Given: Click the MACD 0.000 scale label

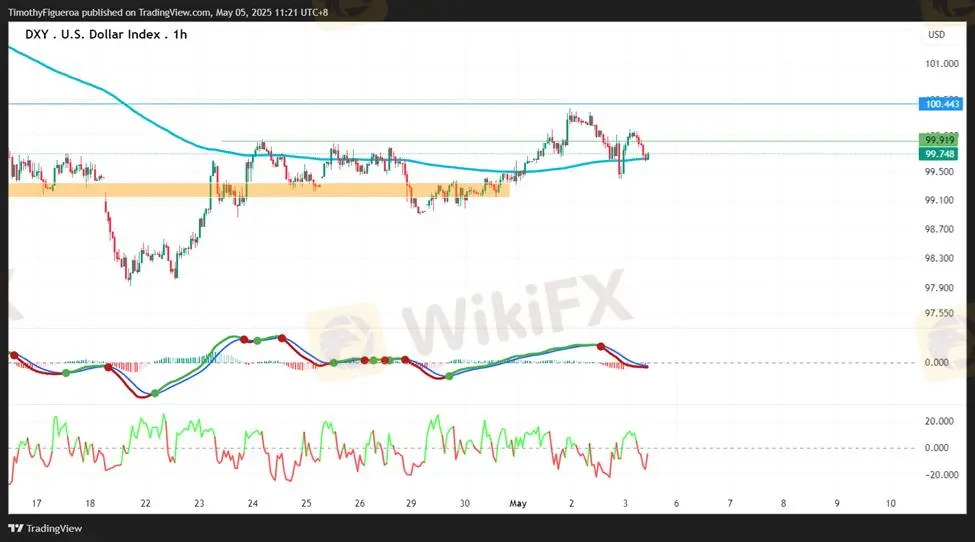Looking at the screenshot, I should click(937, 363).
